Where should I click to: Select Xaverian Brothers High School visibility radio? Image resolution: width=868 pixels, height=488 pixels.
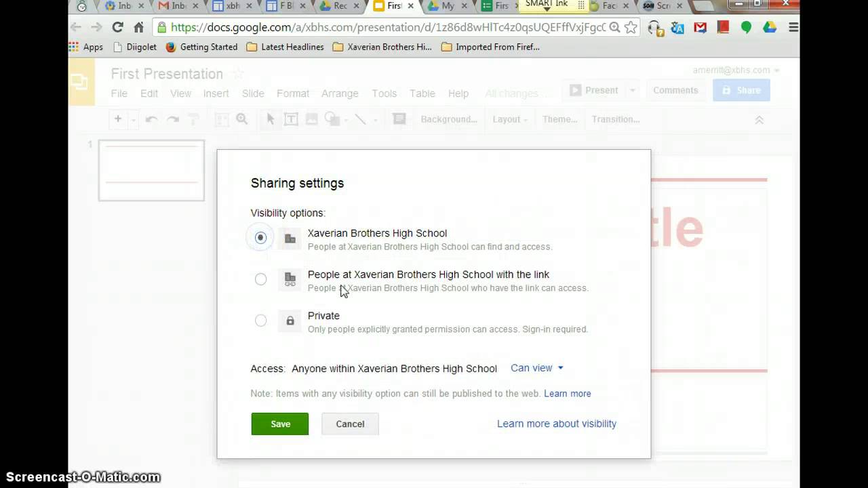pyautogui.click(x=260, y=238)
